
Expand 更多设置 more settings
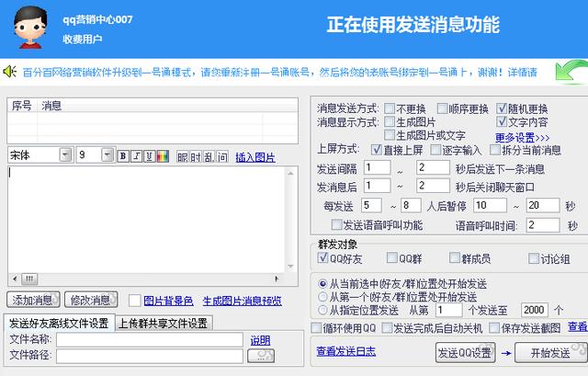point(522,137)
